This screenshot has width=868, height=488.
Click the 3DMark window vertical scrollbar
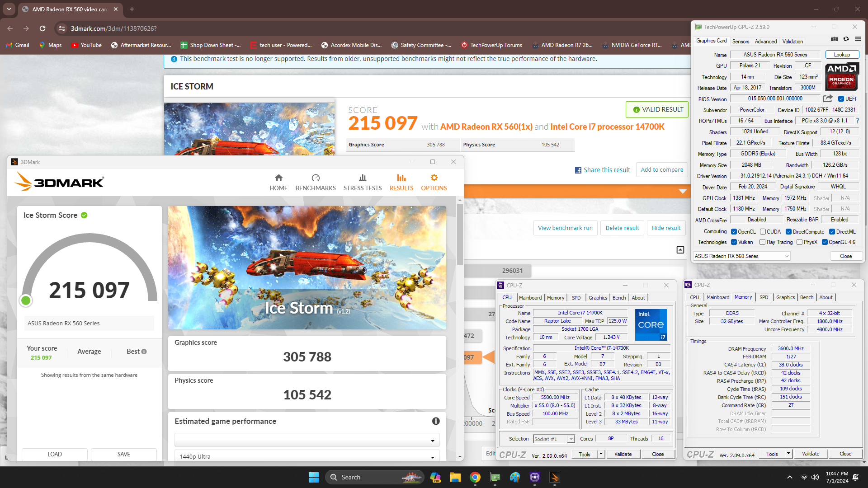pos(460,234)
